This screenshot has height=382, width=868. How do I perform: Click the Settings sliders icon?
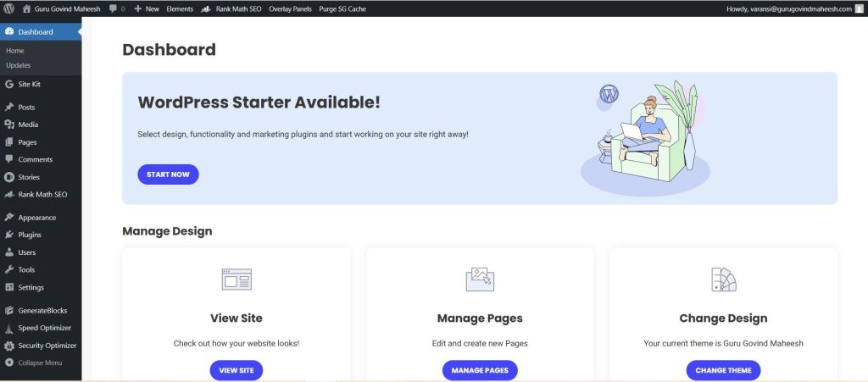pyautogui.click(x=8, y=287)
